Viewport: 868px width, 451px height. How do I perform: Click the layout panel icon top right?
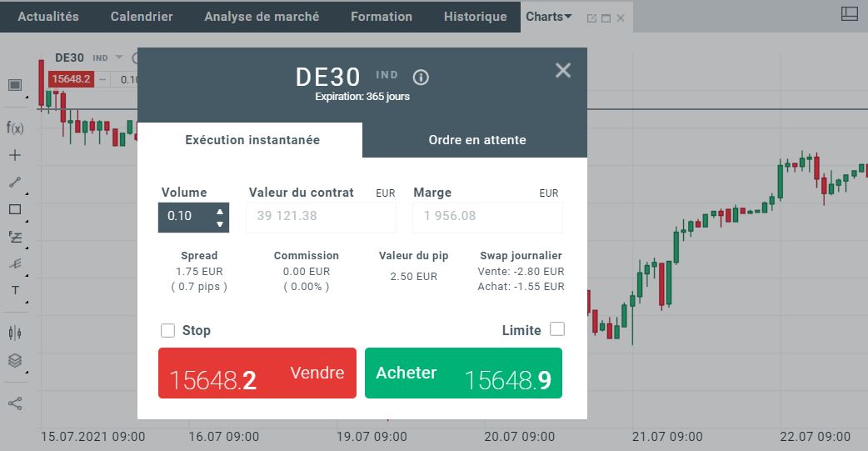tap(850, 13)
